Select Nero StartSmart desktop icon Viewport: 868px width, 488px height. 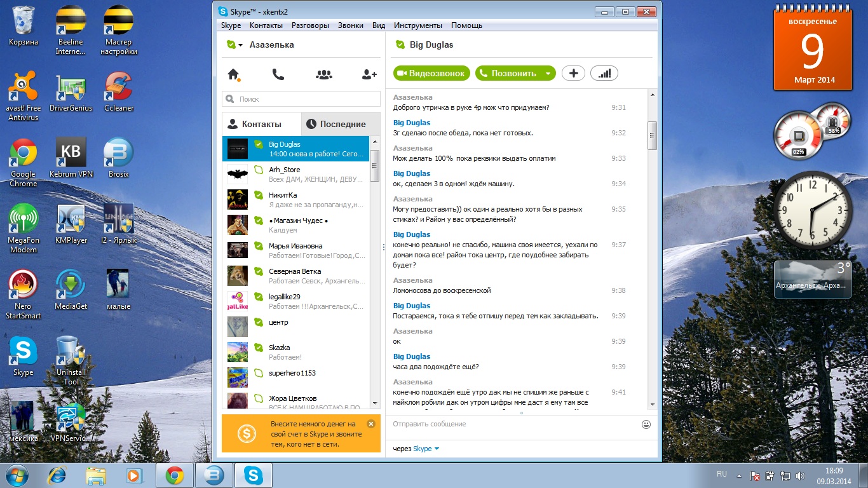23,295
